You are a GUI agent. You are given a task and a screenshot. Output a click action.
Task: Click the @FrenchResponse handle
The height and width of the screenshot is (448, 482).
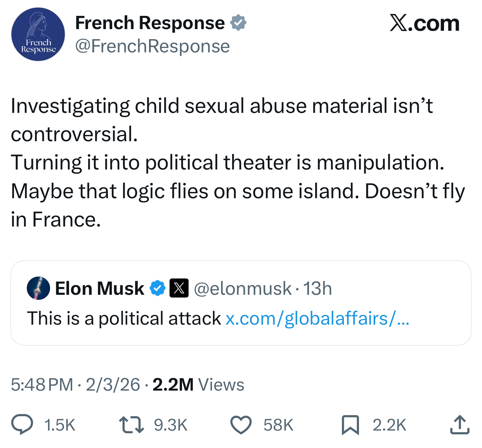(152, 47)
